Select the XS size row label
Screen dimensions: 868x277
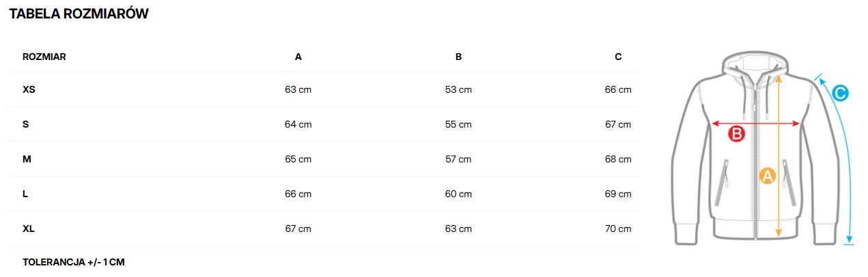point(29,89)
